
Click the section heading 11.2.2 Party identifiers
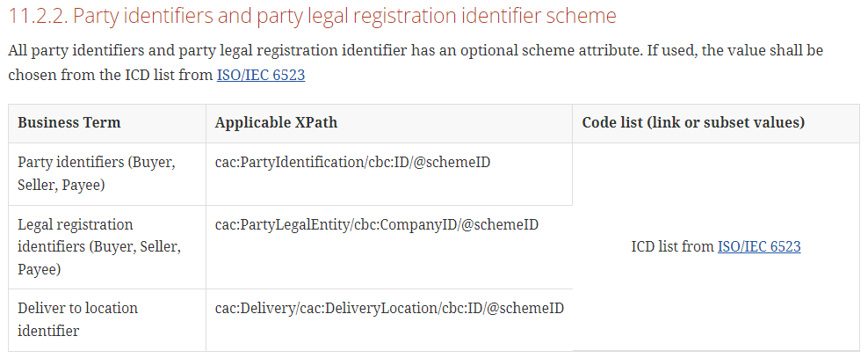pyautogui.click(x=312, y=16)
